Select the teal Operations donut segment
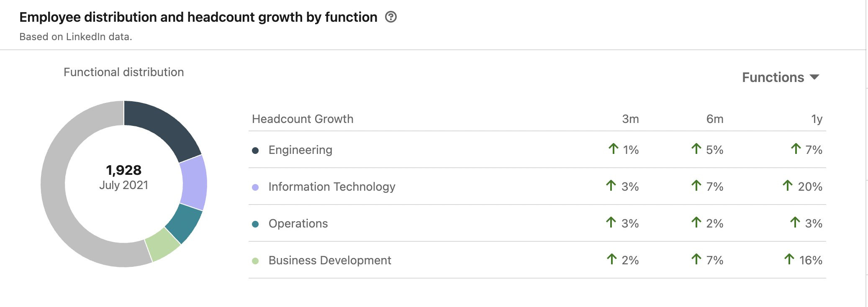This screenshot has height=307, width=868. click(x=184, y=223)
